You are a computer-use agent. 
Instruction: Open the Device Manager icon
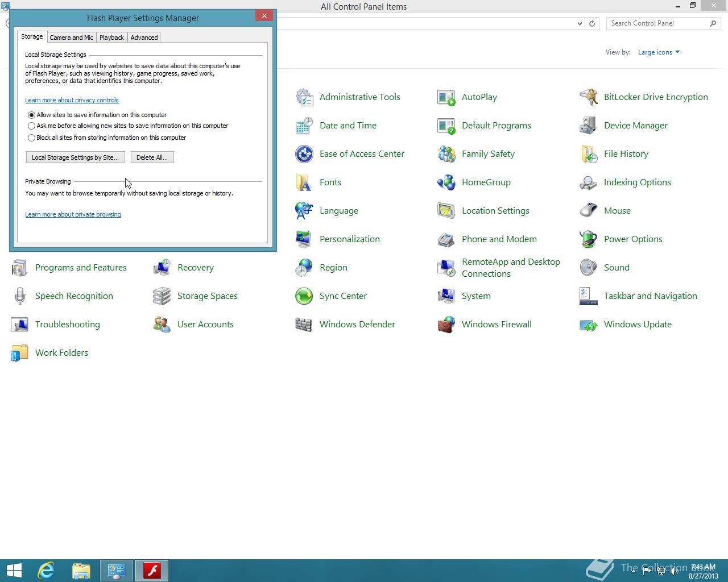[589, 126]
